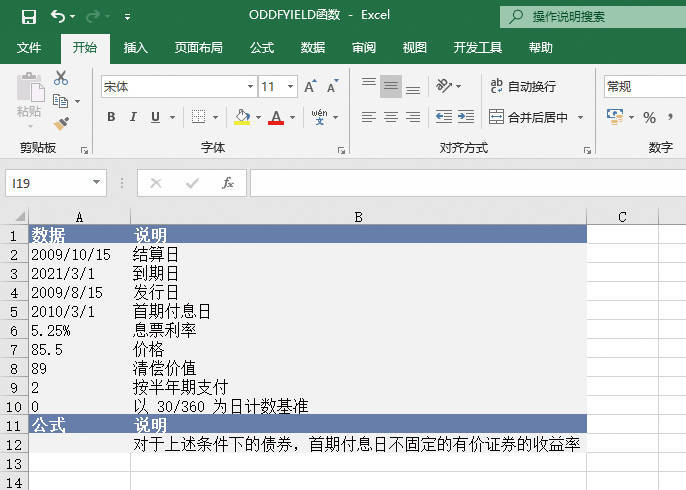This screenshot has height=490, width=686.
Task: Toggle Bold formatting
Action: pyautogui.click(x=110, y=117)
